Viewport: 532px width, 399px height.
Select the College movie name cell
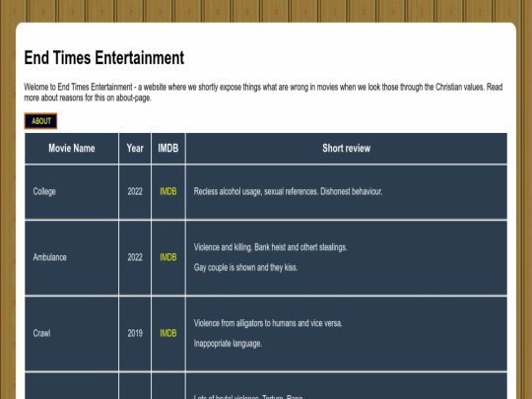(x=72, y=192)
